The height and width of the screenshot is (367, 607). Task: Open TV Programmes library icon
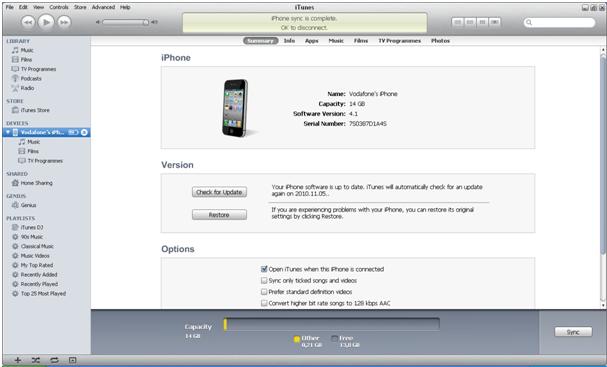coord(15,69)
